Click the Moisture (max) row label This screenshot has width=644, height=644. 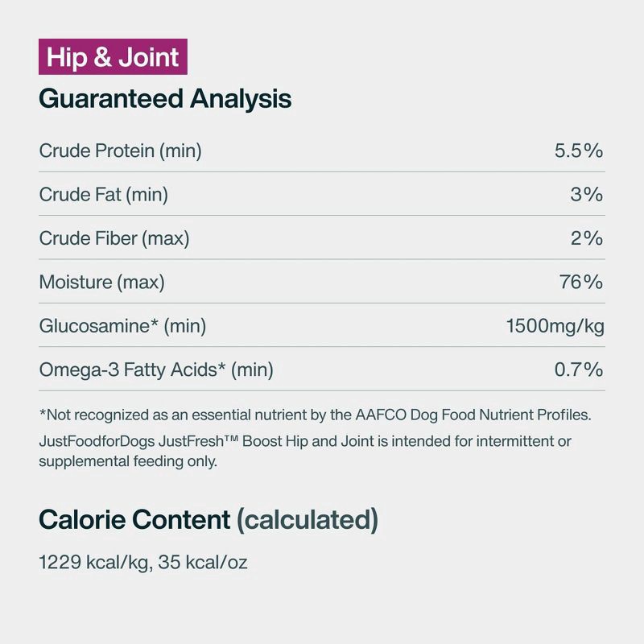(102, 283)
